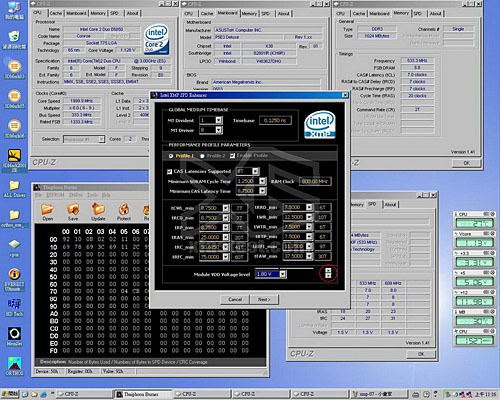The width and height of the screenshot is (500, 400).
Task: Expand the tRAS_min value dropdown
Action: 226,237
